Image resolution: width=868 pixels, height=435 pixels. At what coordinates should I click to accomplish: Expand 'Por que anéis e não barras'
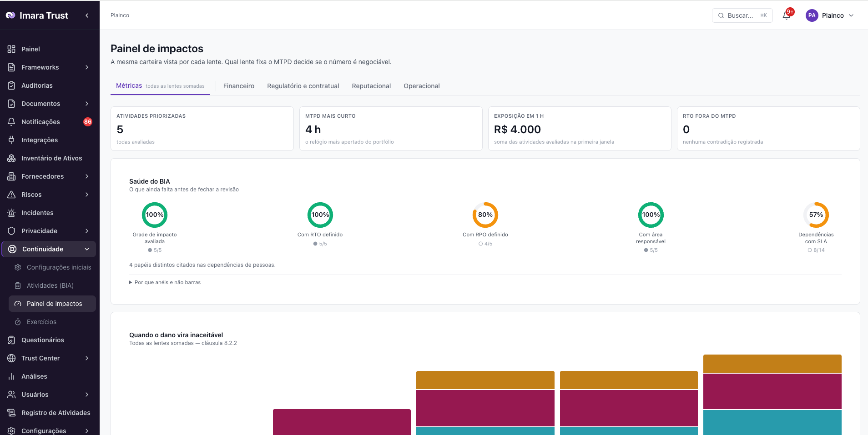pos(165,282)
